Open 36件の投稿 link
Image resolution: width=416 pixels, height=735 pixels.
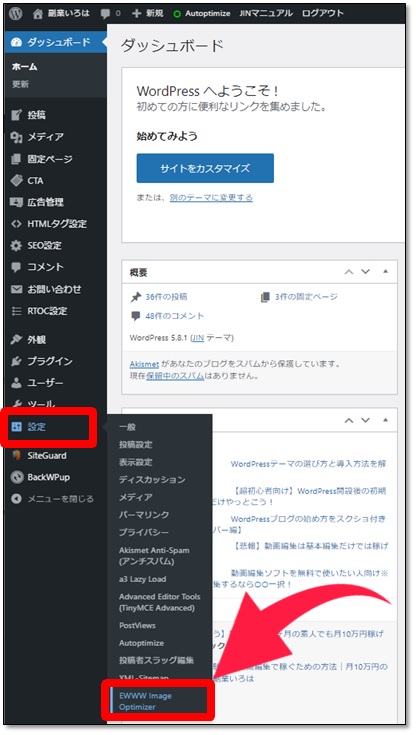tap(166, 297)
